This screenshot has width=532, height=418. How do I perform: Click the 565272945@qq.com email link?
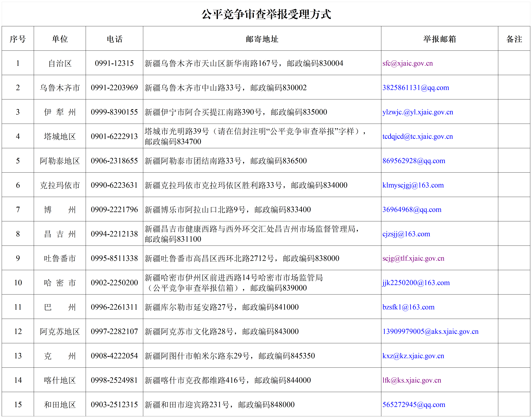[414, 405]
